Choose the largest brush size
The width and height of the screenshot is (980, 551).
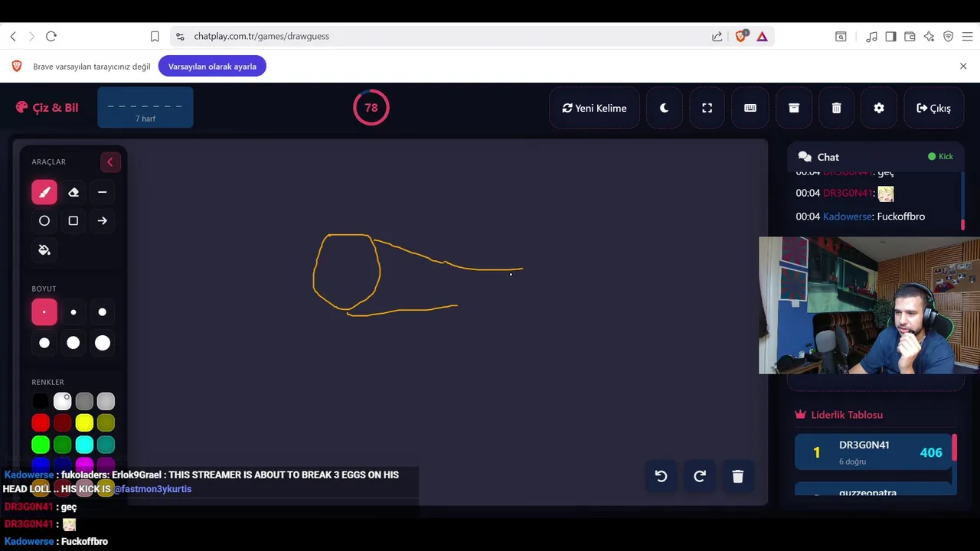102,343
